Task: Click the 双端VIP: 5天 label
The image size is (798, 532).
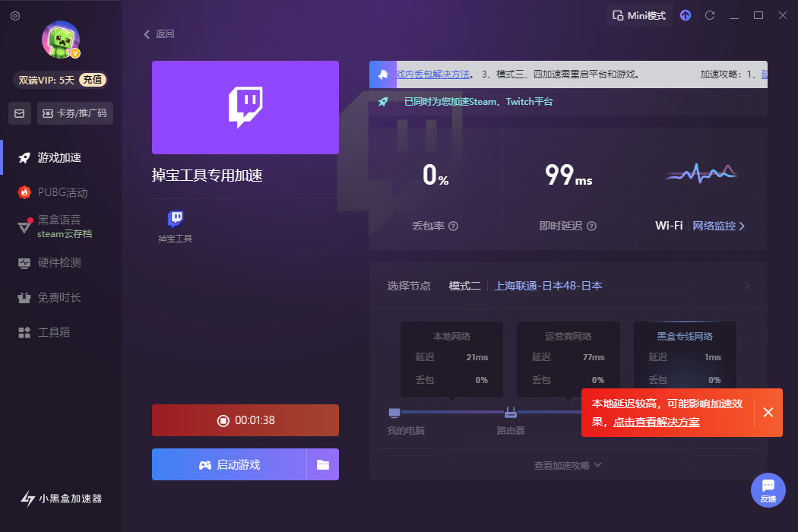Action: (x=46, y=80)
